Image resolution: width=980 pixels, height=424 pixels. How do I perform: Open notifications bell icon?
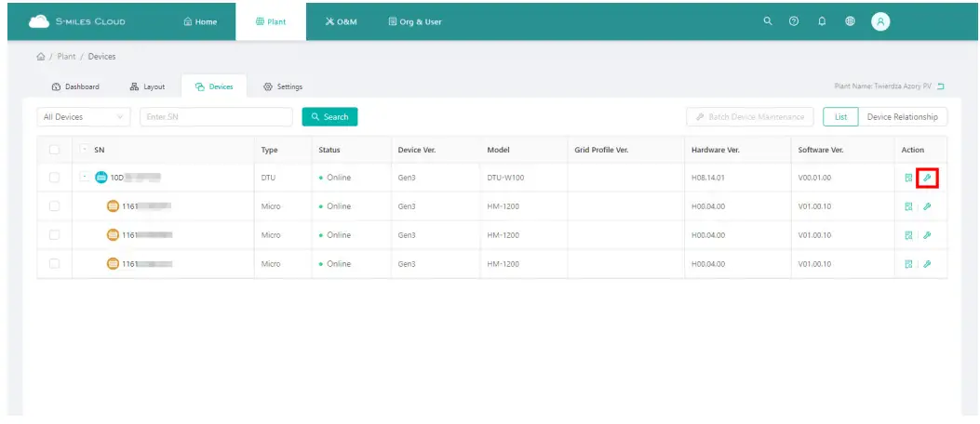pyautogui.click(x=822, y=21)
